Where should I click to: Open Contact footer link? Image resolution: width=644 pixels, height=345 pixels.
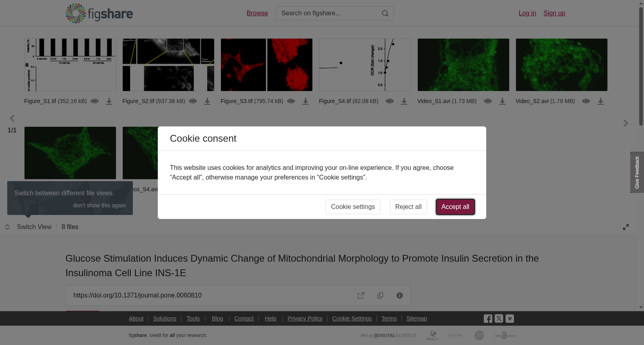coord(244,318)
